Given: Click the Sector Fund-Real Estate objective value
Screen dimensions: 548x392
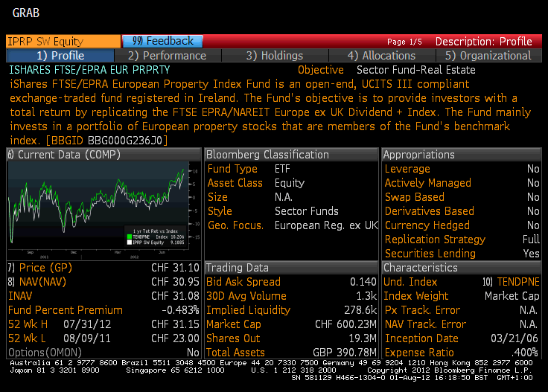Looking at the screenshot, I should pos(416,70).
